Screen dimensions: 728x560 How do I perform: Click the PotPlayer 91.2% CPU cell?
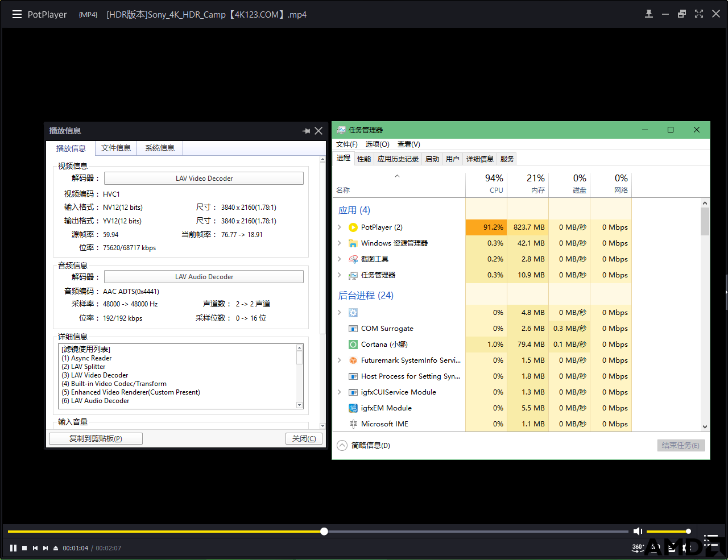(x=486, y=227)
